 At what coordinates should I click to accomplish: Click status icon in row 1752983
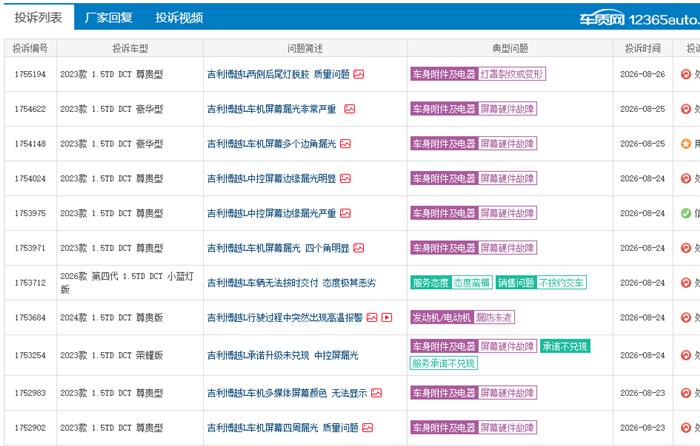[686, 393]
